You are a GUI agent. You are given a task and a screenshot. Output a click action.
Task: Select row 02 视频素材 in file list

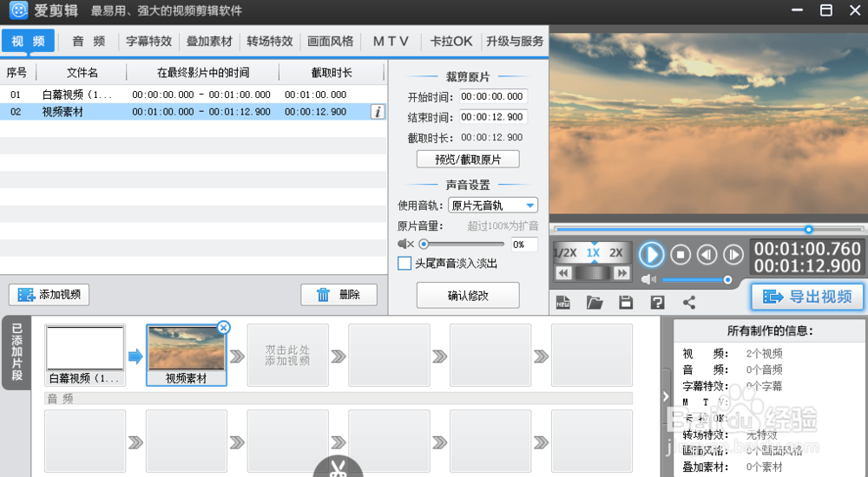(x=194, y=112)
